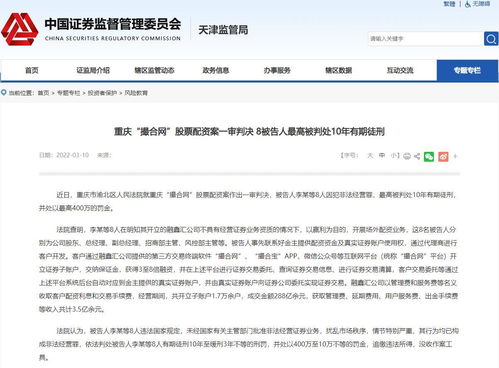Set font size to small 小

pos(394,155)
